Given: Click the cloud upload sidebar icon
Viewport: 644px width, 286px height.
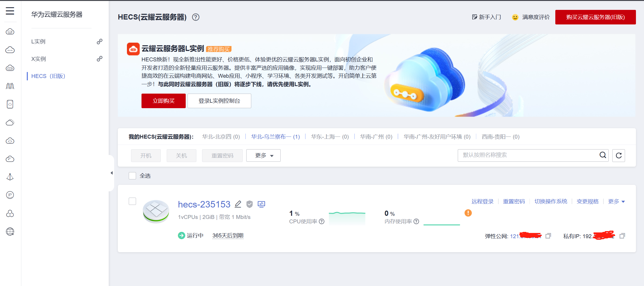Looking at the screenshot, I should pyautogui.click(x=10, y=141).
